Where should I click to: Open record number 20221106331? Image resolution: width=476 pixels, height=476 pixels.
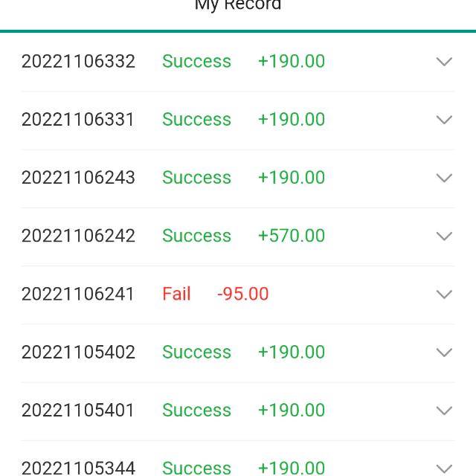click(78, 119)
